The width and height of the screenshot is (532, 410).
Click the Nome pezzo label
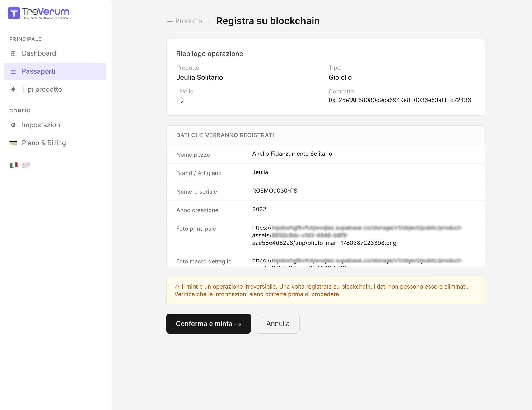click(x=193, y=155)
